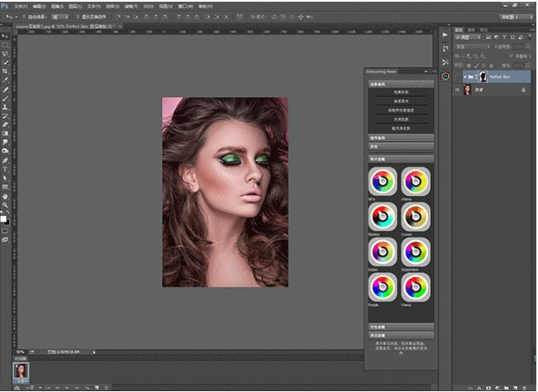Select the Hand tool

[5, 195]
